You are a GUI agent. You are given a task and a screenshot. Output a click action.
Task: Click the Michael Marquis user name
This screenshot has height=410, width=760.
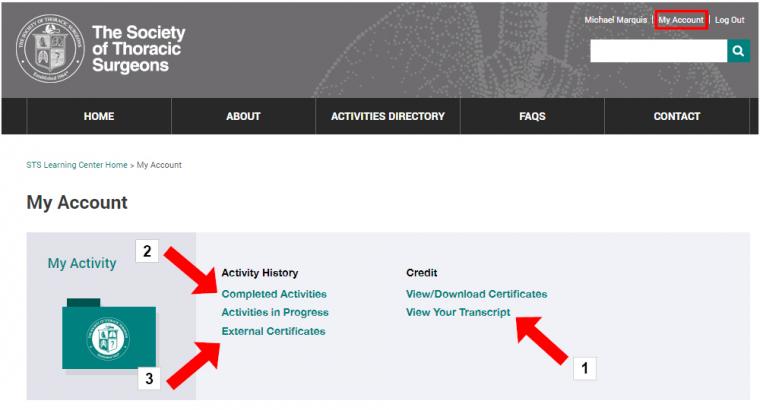(616, 20)
